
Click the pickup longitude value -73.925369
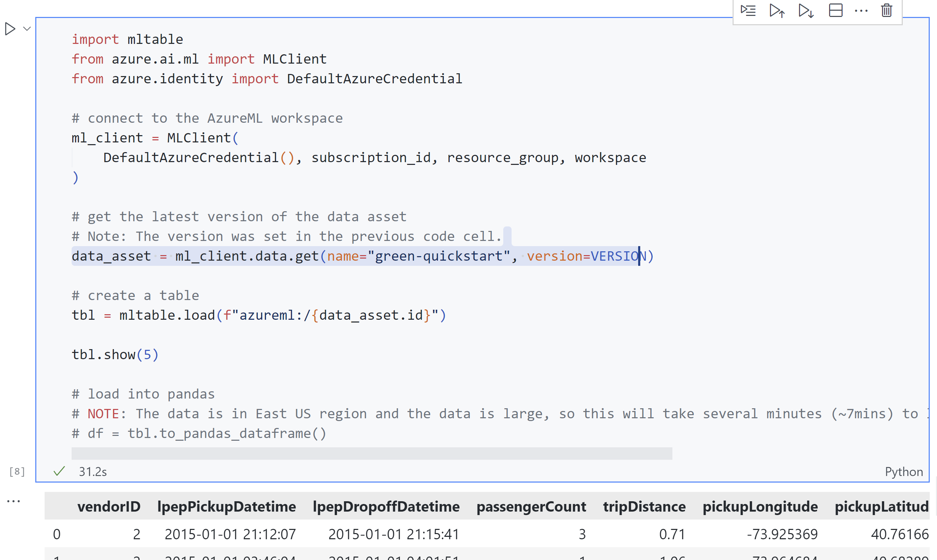click(782, 534)
